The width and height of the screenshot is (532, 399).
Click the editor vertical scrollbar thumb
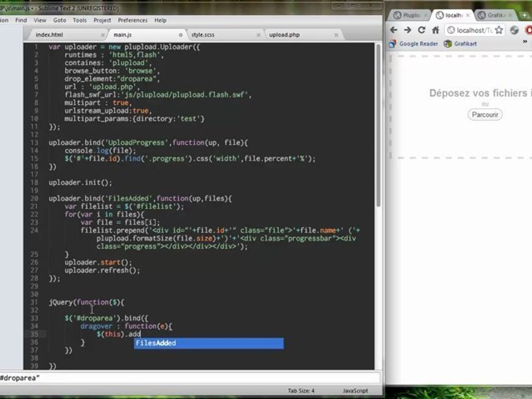[378, 126]
